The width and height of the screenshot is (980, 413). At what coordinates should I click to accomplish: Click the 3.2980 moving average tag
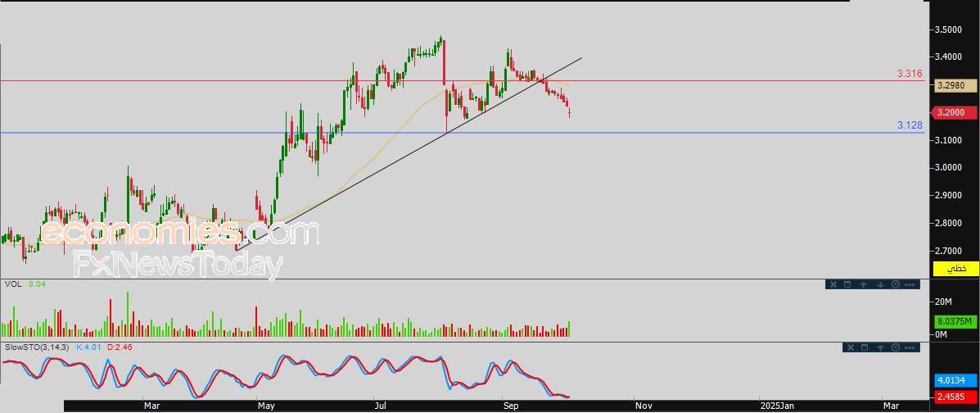pos(955,86)
